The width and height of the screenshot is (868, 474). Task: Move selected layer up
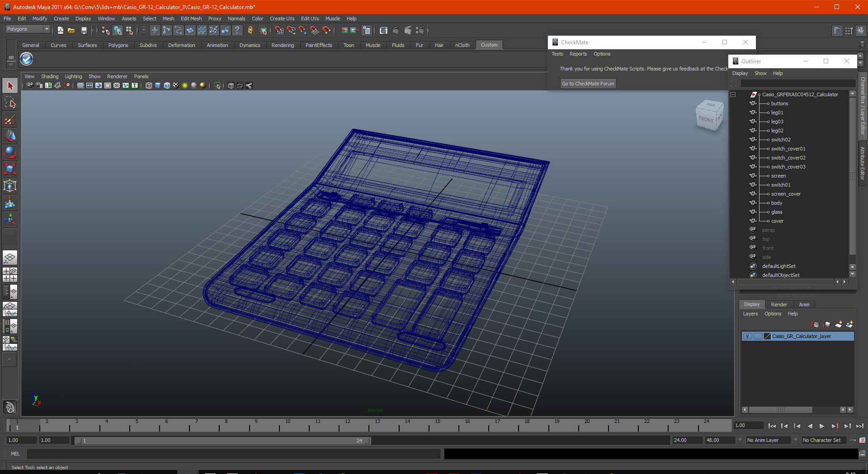click(815, 324)
